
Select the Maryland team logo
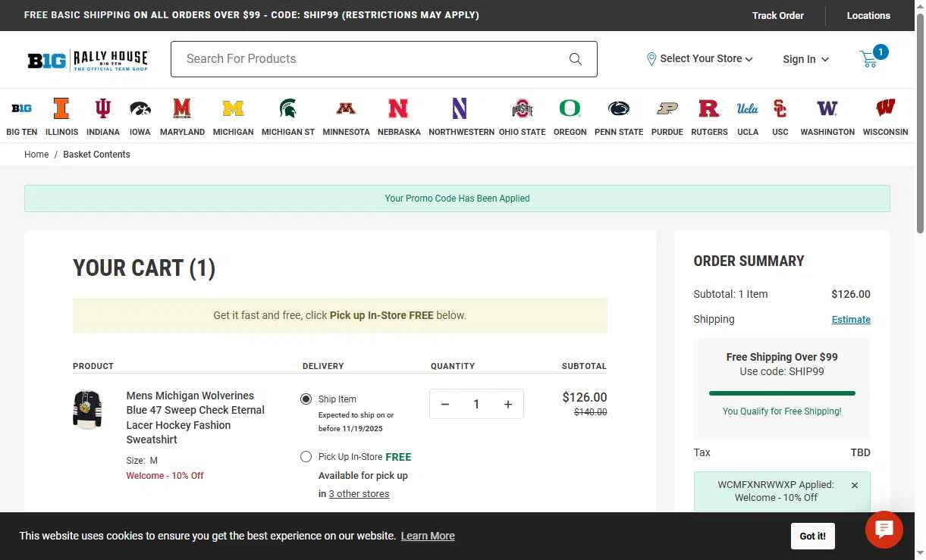point(182,108)
